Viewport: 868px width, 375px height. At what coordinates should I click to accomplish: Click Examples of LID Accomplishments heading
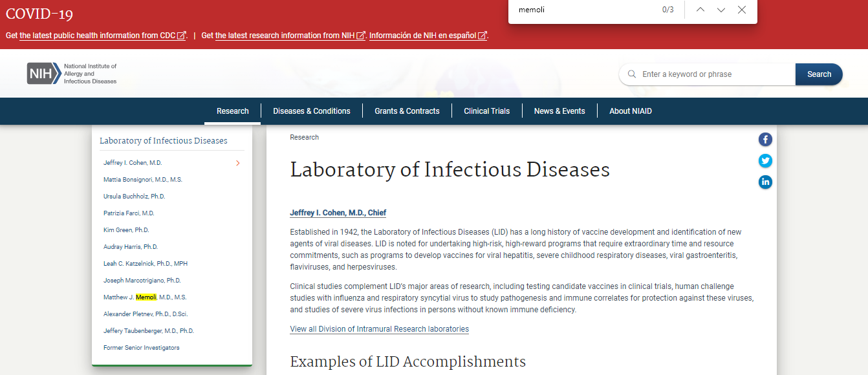point(407,361)
